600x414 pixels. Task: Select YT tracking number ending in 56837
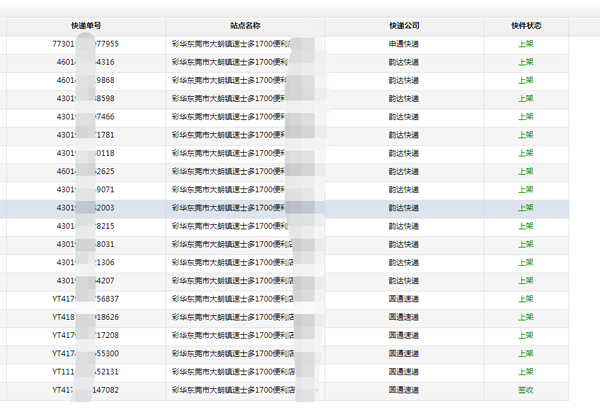[86, 299]
